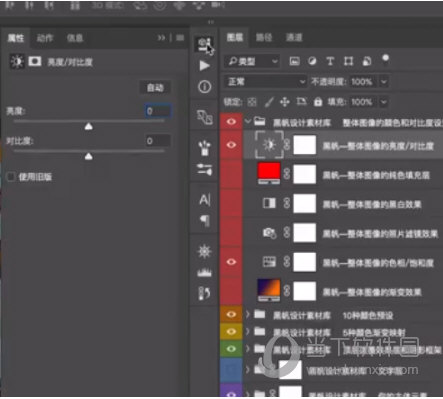Image resolution: width=443 pixels, height=399 pixels.
Task: Open the 不透明度 slider arrow
Action: [x=384, y=82]
